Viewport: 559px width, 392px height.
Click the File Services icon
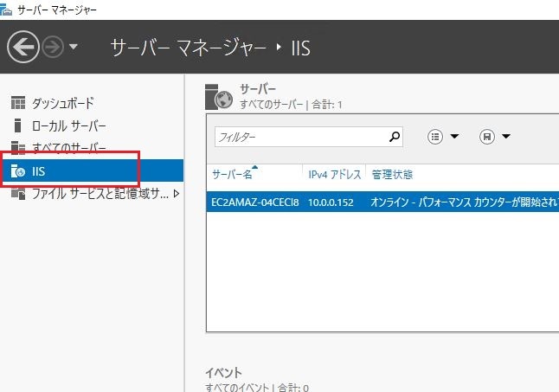click(x=18, y=194)
